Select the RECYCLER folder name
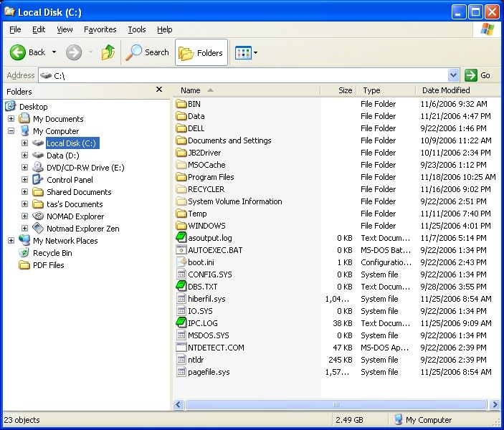Screen dimensions: 504x430 [206, 189]
